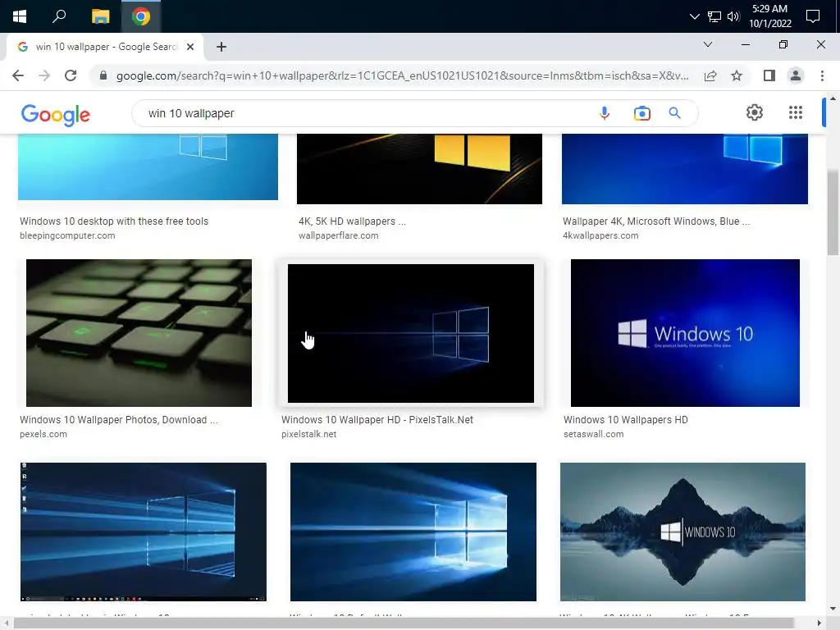Reload the current page
Screen dimensions: 840x630
tap(71, 75)
